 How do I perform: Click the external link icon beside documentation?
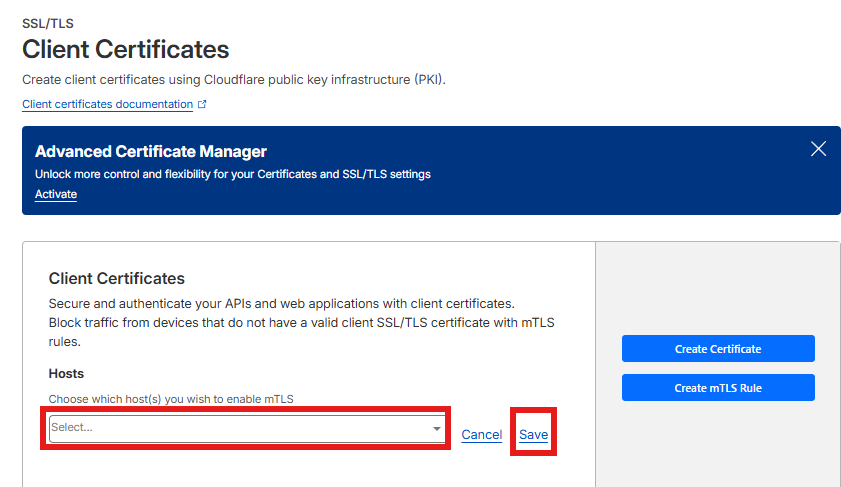tap(202, 104)
